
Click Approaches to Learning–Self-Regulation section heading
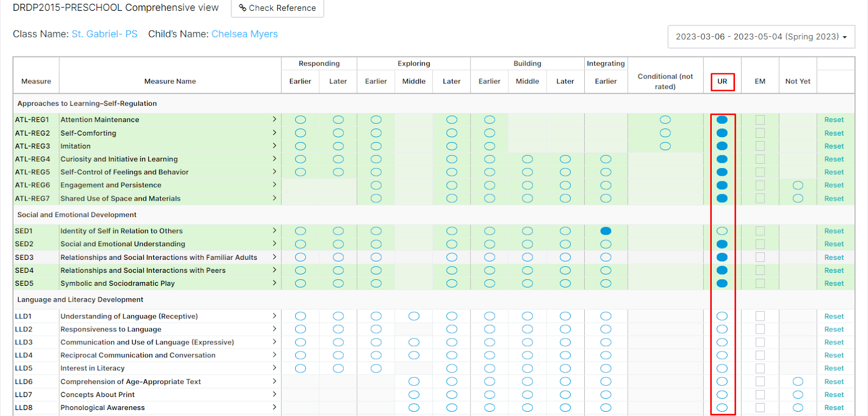pyautogui.click(x=87, y=104)
